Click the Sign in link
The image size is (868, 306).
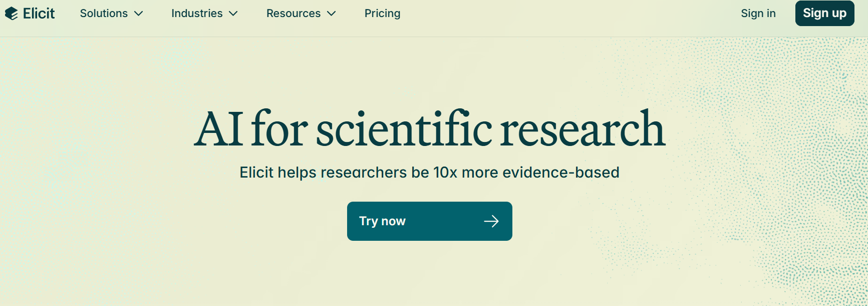point(758,14)
